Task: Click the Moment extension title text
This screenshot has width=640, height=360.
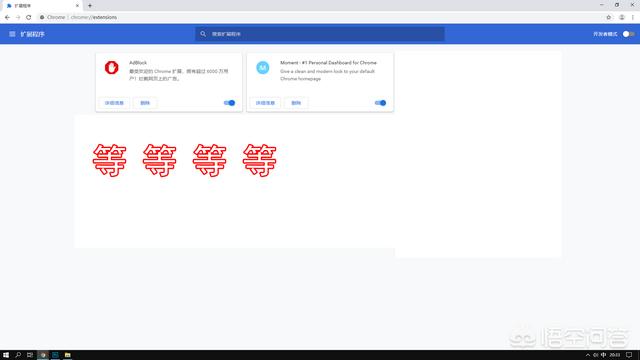Action: pos(328,62)
